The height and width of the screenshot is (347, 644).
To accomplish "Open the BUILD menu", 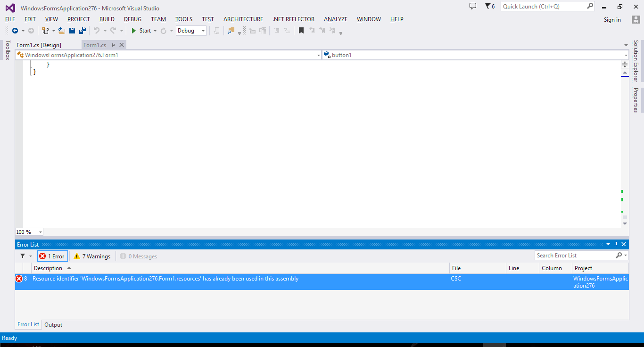I will coord(107,19).
